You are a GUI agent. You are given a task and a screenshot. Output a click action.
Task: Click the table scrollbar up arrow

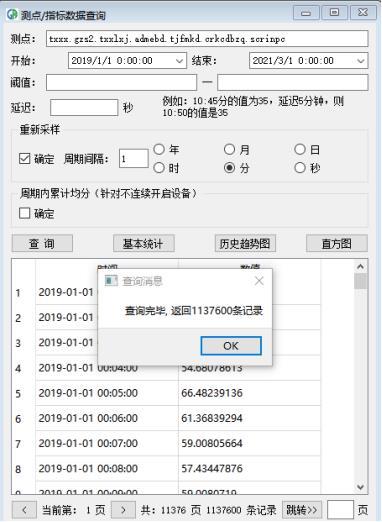pos(360,266)
